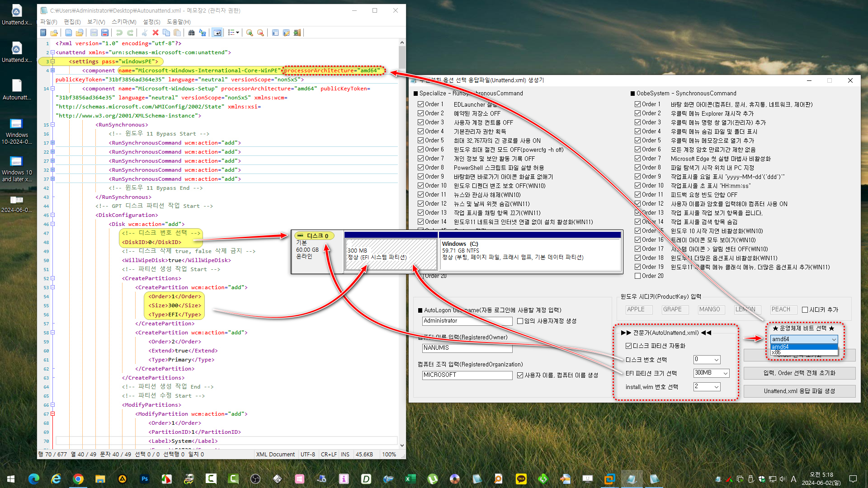Screen dimensions: 868x488
Task: Launch Microsoft Edge from the taskbar
Action: pyautogui.click(x=34, y=479)
